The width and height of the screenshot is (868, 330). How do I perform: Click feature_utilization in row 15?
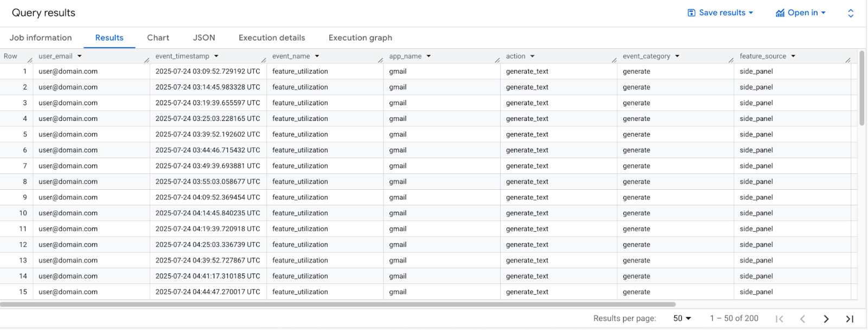tap(300, 292)
